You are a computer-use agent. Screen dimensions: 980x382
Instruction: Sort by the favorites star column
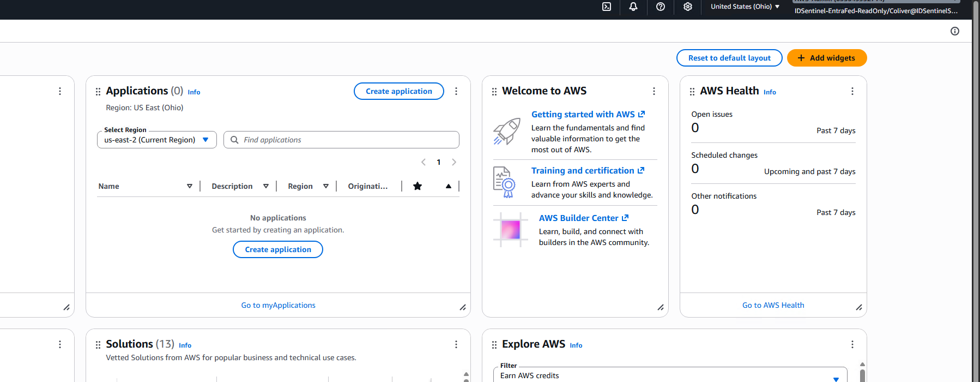(418, 186)
